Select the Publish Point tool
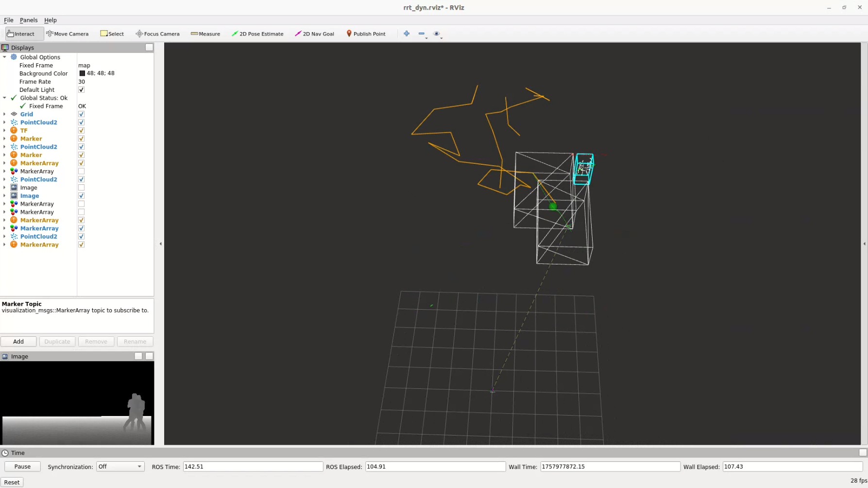Viewport: 868px width, 488px height. pos(366,34)
